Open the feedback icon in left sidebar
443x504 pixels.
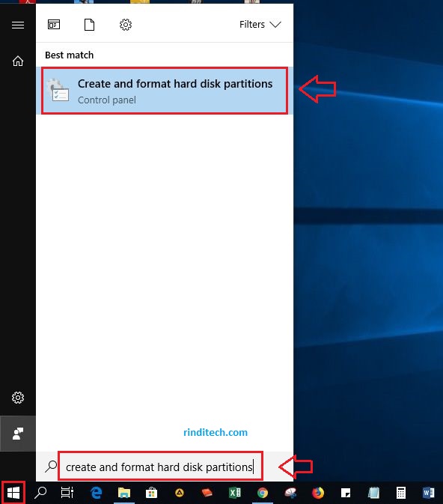18,434
